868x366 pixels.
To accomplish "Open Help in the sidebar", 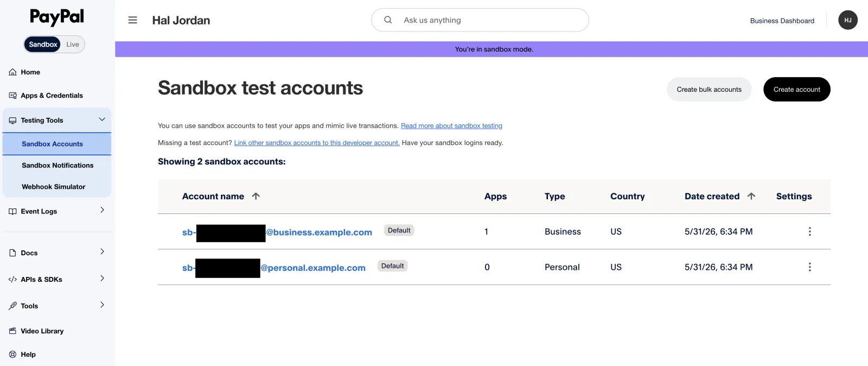I will click(28, 355).
